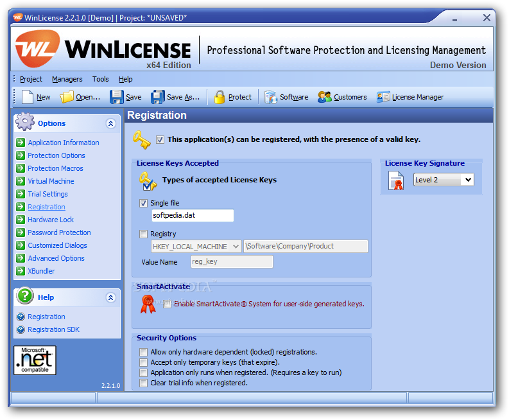
Task: Click the Protect padlock icon
Action: pyautogui.click(x=220, y=97)
